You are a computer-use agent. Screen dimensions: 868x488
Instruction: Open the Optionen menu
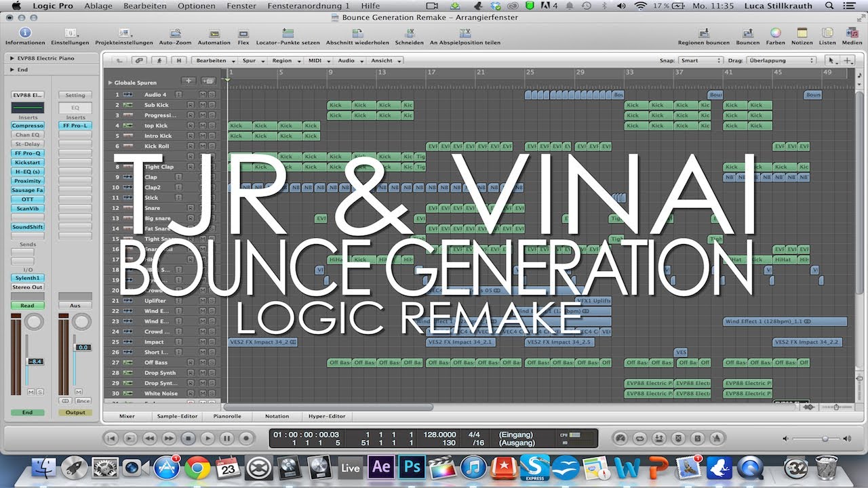tap(197, 5)
